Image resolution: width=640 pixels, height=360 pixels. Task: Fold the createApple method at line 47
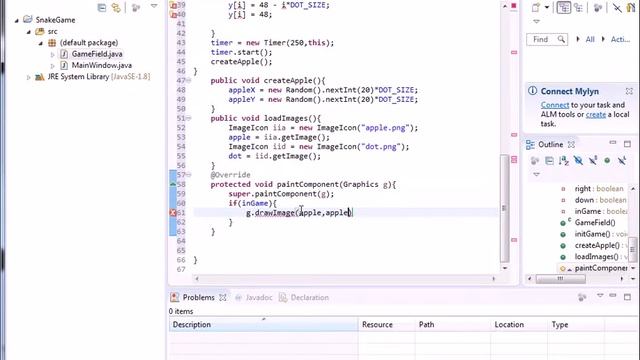pyautogui.click(x=189, y=80)
